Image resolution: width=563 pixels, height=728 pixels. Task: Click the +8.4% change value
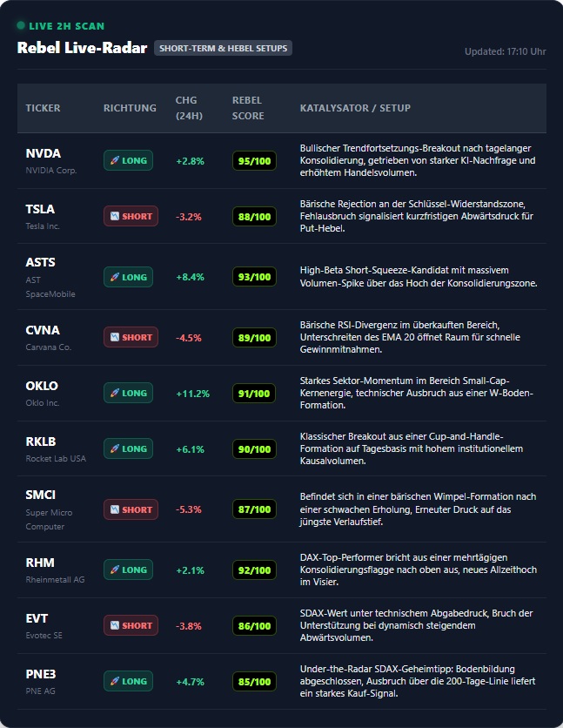pos(191,278)
